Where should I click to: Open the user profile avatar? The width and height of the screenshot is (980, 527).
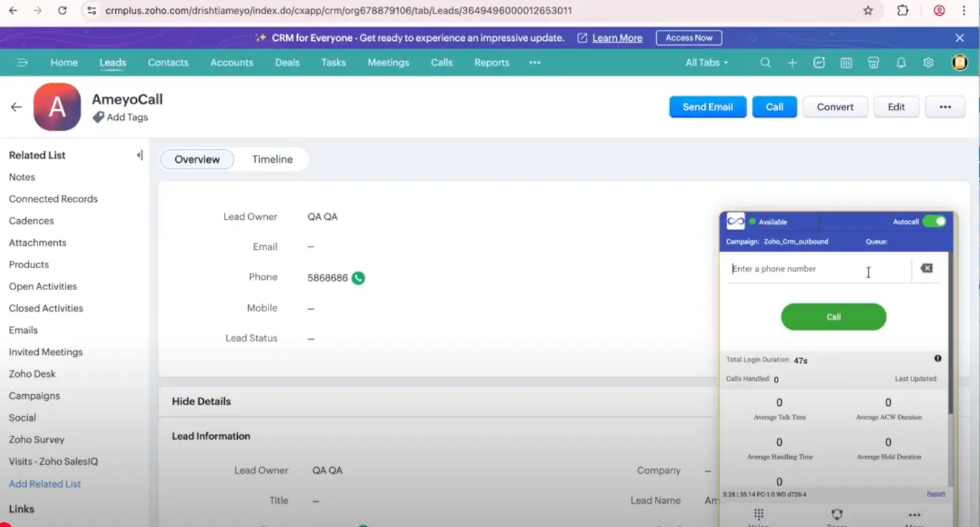tap(960, 63)
